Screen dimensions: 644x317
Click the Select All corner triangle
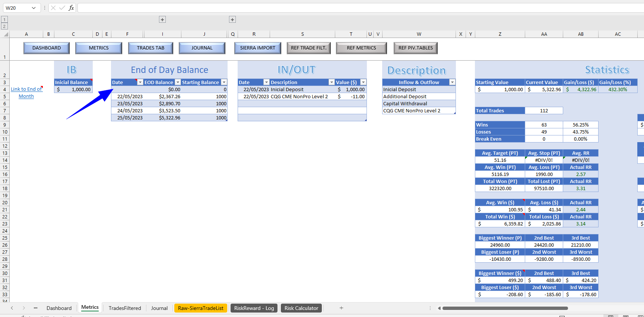point(6,34)
